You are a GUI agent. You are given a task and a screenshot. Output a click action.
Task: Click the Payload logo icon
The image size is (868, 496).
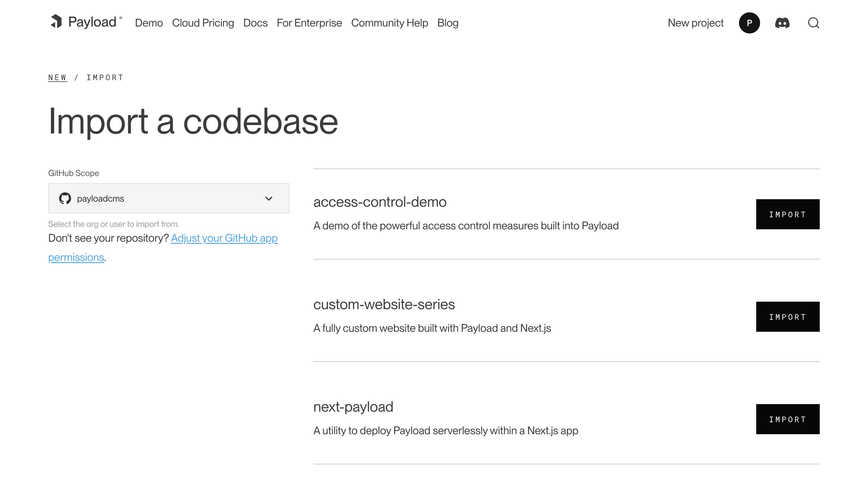pos(56,23)
